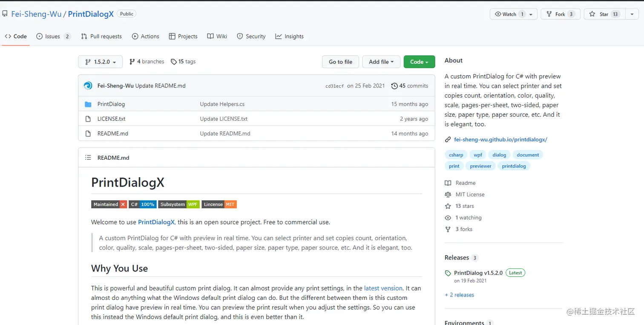Switch to the Projects tab

pos(183,36)
